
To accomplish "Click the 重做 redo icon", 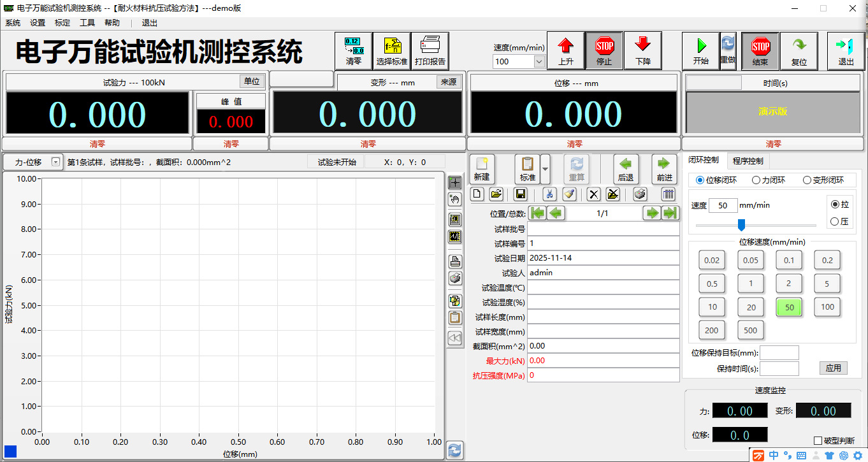I will pos(728,51).
